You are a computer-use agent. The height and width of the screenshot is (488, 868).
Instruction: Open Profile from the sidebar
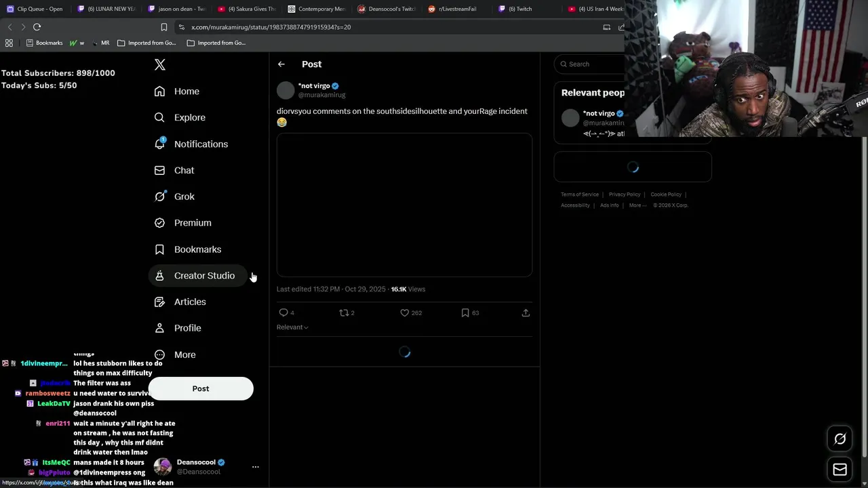click(x=177, y=328)
